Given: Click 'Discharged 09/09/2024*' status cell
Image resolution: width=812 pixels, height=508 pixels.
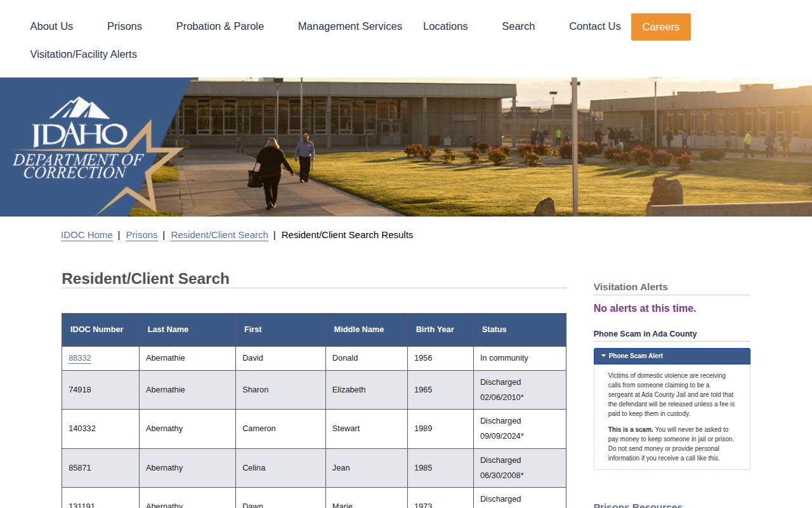Looking at the screenshot, I should point(520,429).
